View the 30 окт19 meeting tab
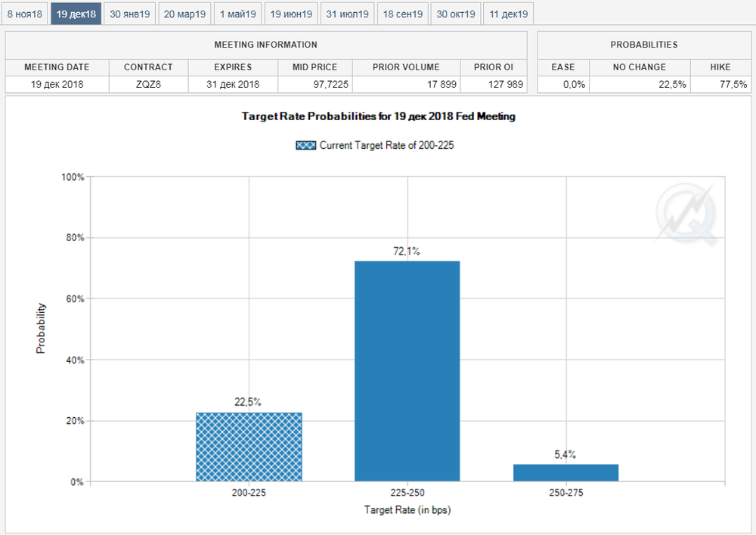The width and height of the screenshot is (756, 535). click(456, 14)
